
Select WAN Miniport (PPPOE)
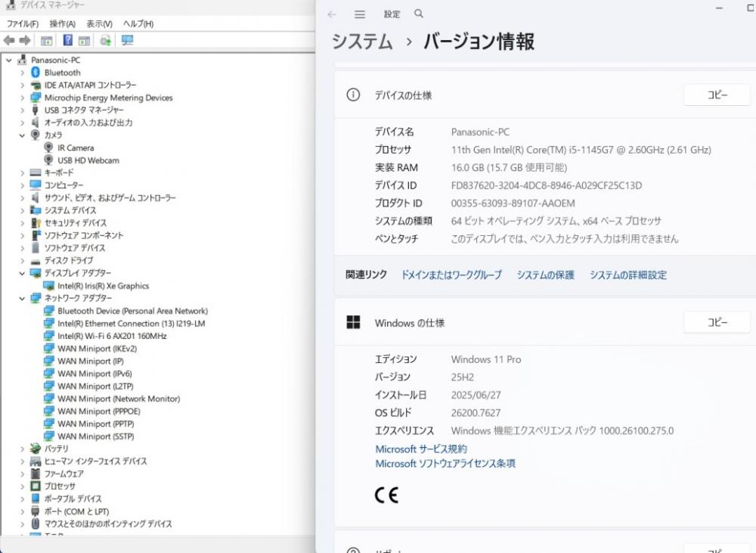pos(99,411)
